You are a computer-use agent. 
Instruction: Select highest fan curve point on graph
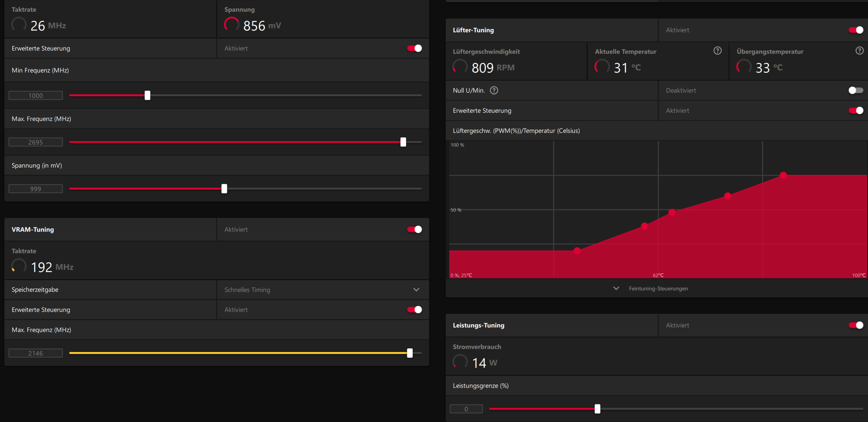(x=783, y=175)
